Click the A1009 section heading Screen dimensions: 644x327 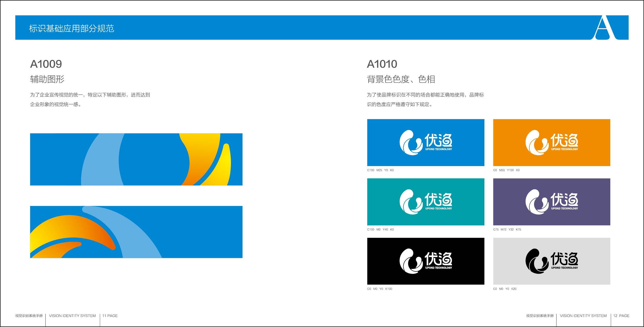46,64
